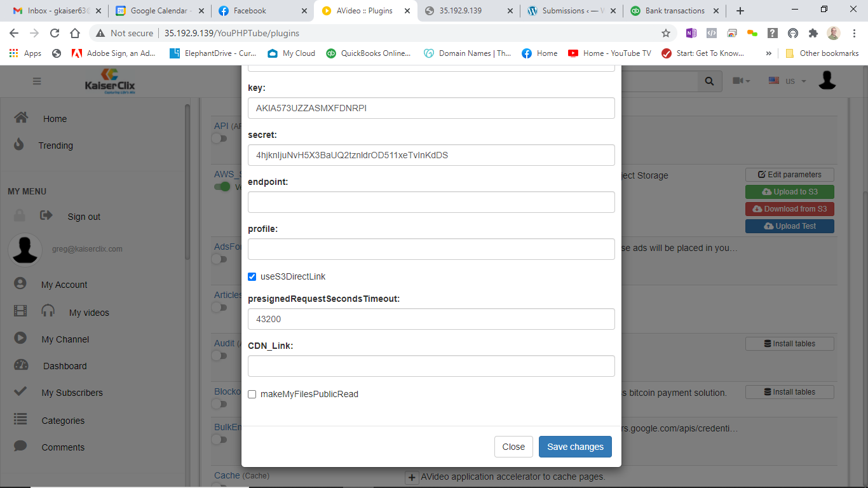Open the US language flag dropdown
The image size is (868, 488).
pos(787,81)
